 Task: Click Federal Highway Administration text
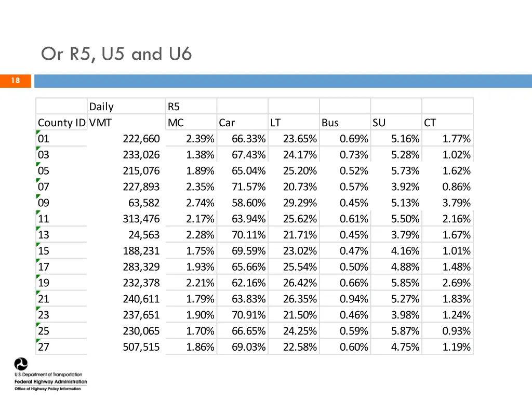click(x=50, y=382)
